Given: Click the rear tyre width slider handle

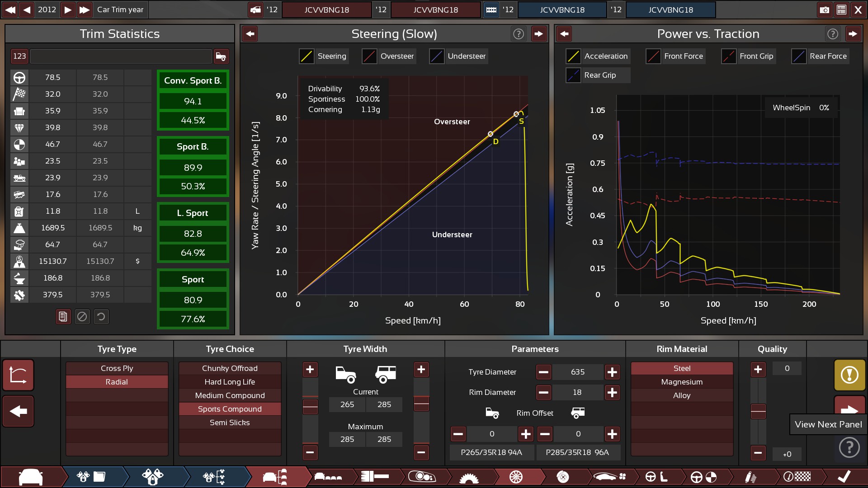Looking at the screenshot, I should pos(421,404).
